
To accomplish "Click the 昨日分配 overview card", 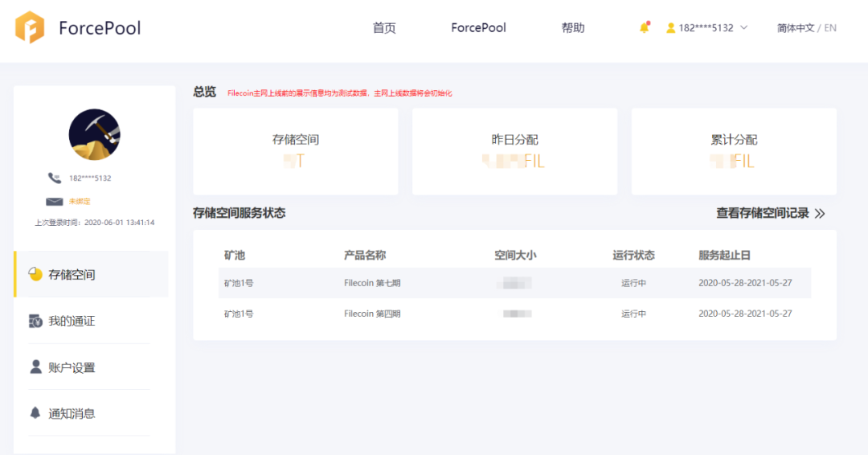I will [515, 152].
